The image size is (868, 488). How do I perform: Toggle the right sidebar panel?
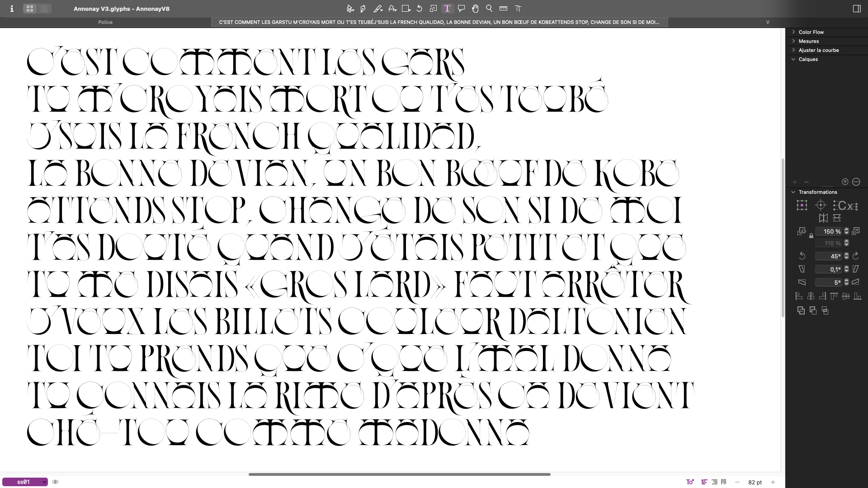(x=857, y=9)
